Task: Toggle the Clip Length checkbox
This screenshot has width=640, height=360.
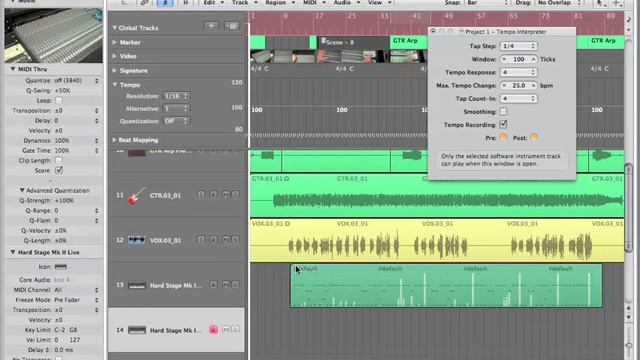Action: pyautogui.click(x=59, y=160)
